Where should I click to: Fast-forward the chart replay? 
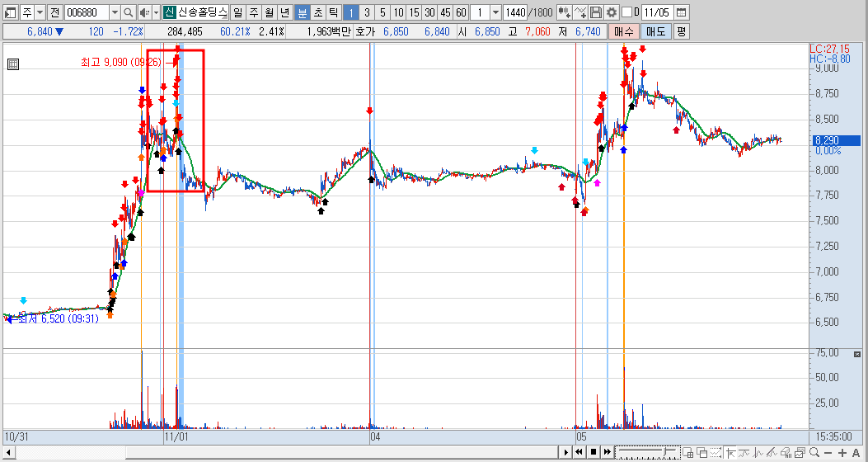point(608,452)
